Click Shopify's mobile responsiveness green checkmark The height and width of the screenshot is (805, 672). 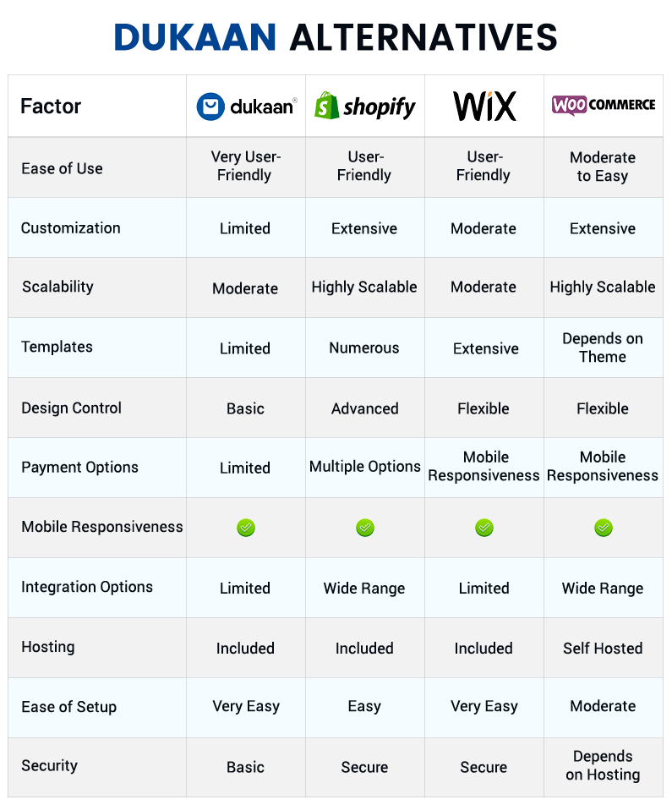click(x=365, y=528)
